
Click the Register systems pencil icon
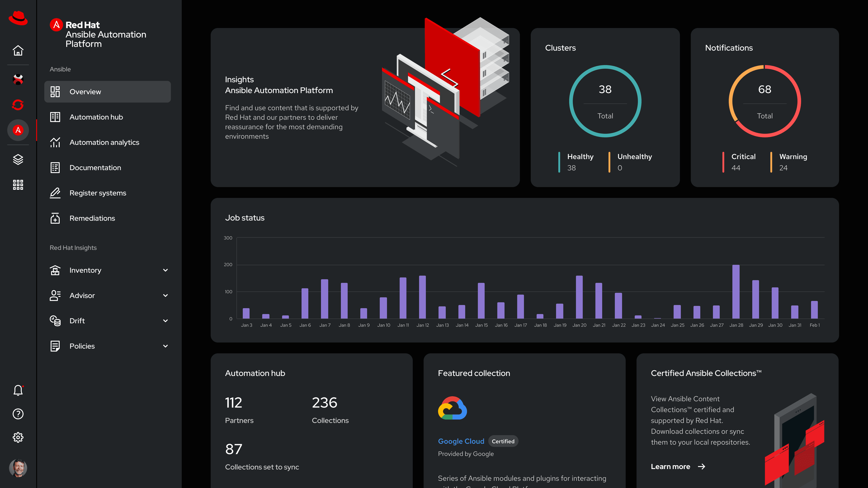(55, 193)
